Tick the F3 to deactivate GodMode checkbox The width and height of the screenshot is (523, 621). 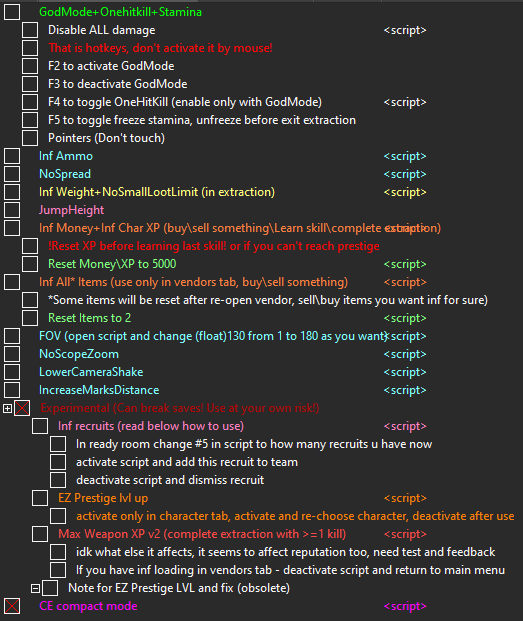[x=30, y=84]
